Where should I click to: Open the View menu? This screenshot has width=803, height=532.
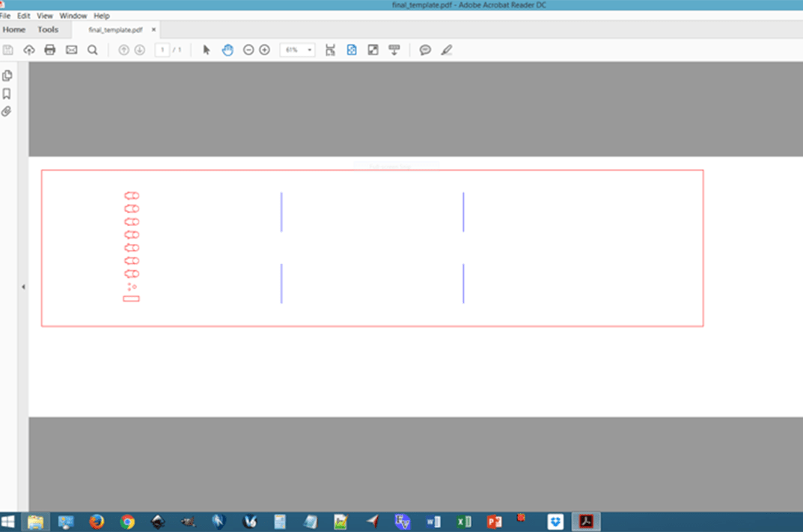[45, 16]
